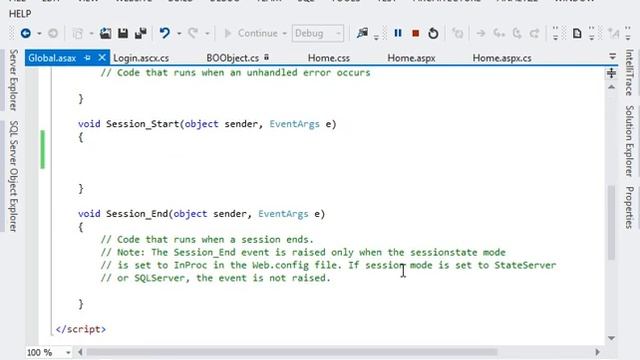
Task: Click EventArgs in the Session_Start signature
Action: point(294,124)
